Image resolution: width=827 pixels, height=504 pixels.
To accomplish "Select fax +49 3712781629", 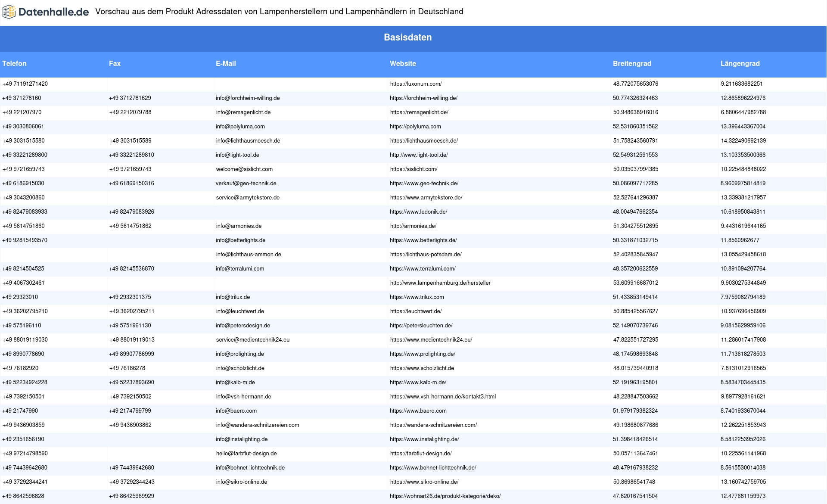I will (130, 98).
